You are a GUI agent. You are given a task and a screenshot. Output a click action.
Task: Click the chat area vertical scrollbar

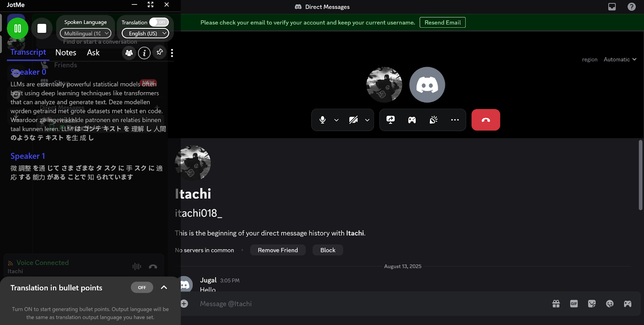tap(640, 175)
